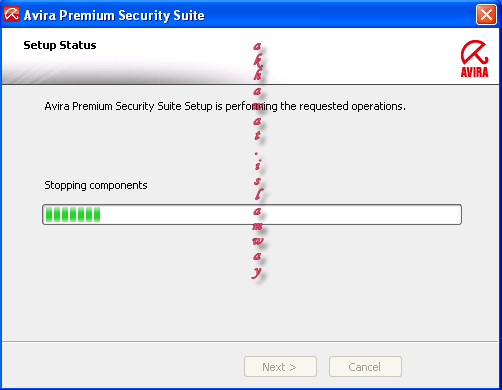Click the umbrella symbol above AVIRA text
502x390 pixels.
[x=474, y=53]
